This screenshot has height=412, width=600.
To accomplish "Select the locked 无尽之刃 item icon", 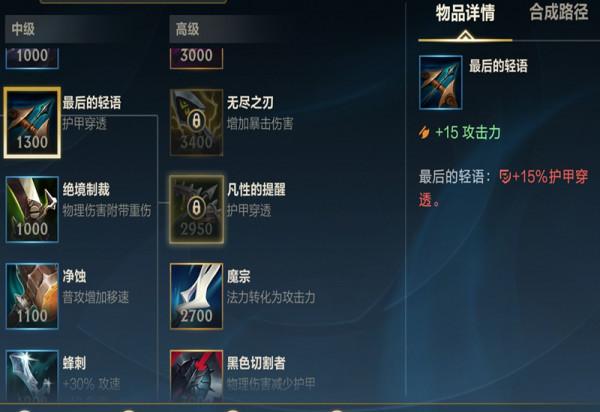I will pyautogui.click(x=196, y=122).
